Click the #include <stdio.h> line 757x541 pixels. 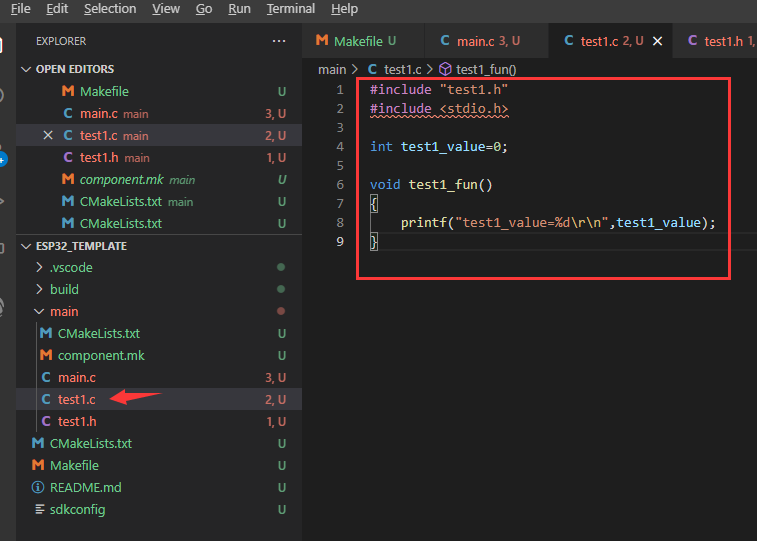tap(439, 109)
